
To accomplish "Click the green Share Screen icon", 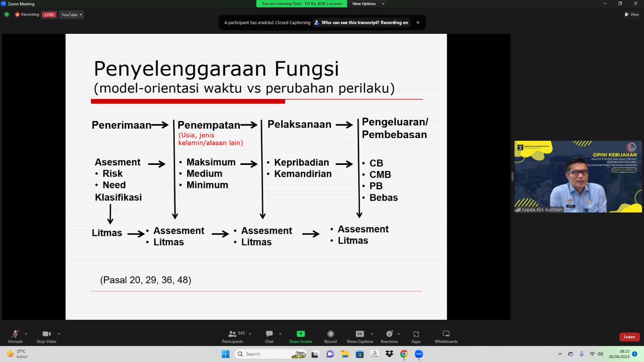I will [301, 334].
